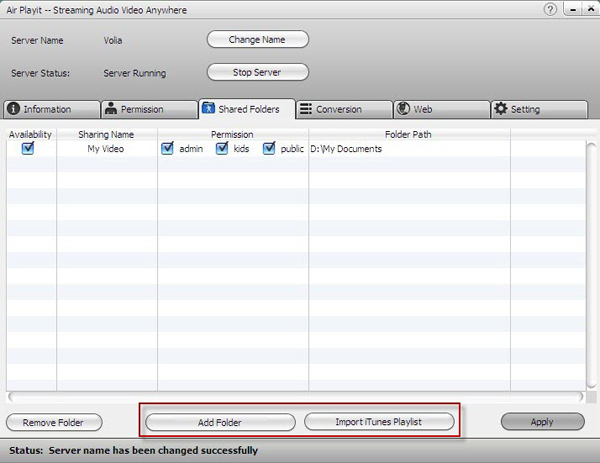Click the Folder Path column header
The height and width of the screenshot is (463, 600).
(x=408, y=134)
